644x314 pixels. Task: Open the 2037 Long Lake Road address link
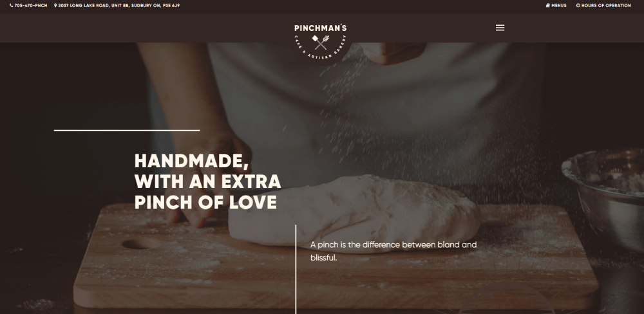(118, 5)
